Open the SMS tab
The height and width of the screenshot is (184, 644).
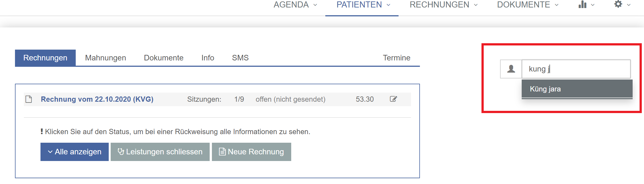(x=240, y=58)
